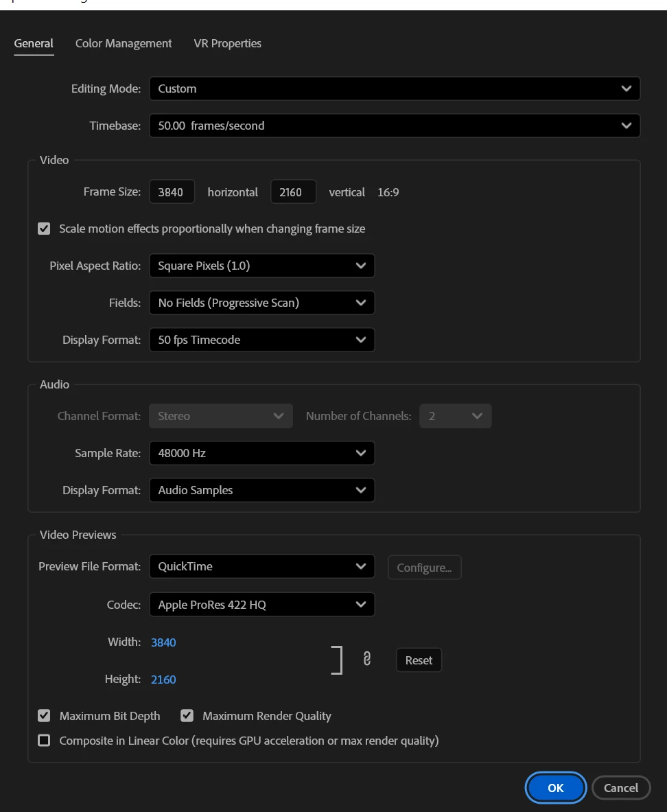Confirm settings with the OK button
Image resolution: width=667 pixels, height=812 pixels.
(556, 788)
